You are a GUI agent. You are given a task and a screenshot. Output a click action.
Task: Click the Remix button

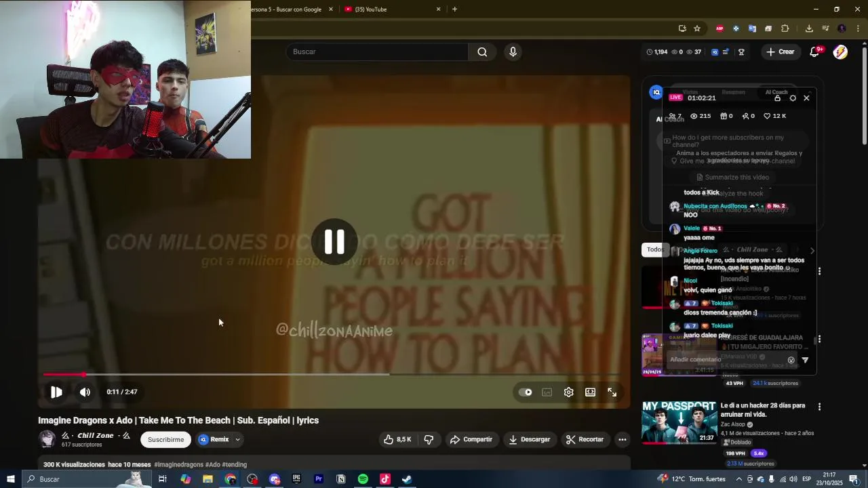pyautogui.click(x=214, y=439)
